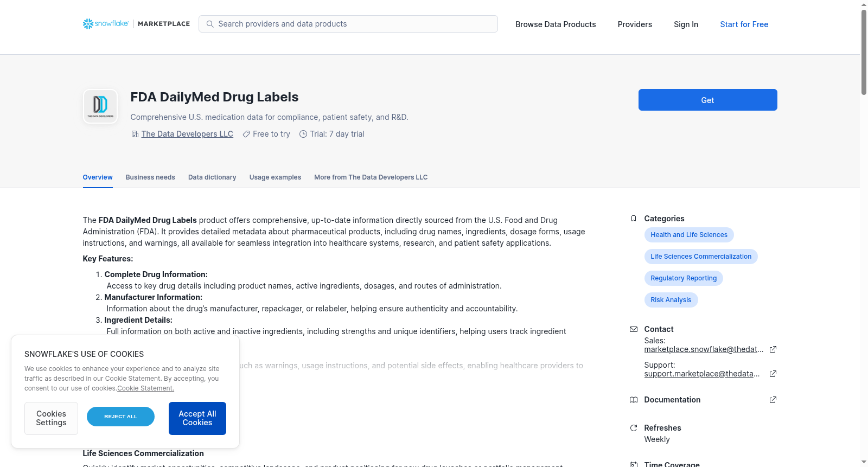Click the Contact envelope icon
Screen dimensions: 868x467
click(x=634, y=329)
